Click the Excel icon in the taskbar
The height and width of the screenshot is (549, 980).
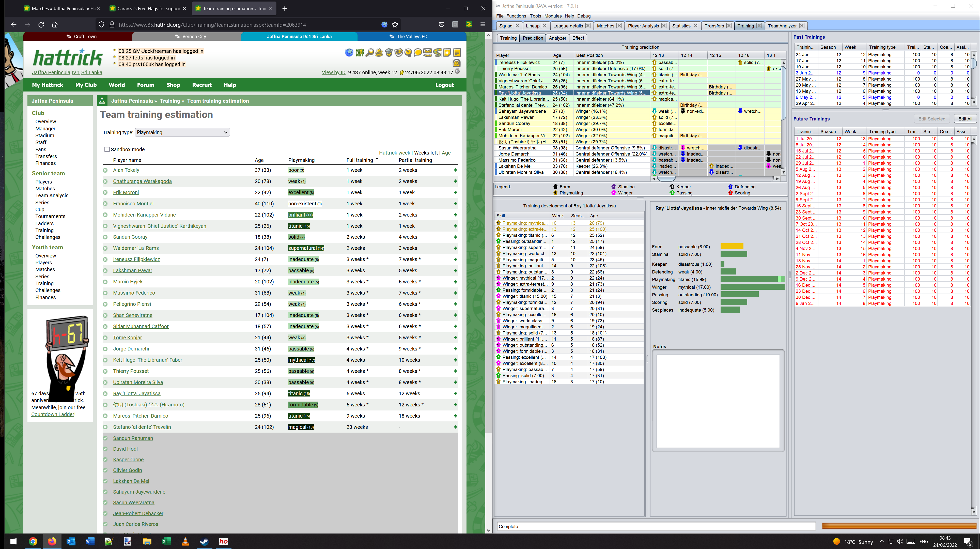166,541
